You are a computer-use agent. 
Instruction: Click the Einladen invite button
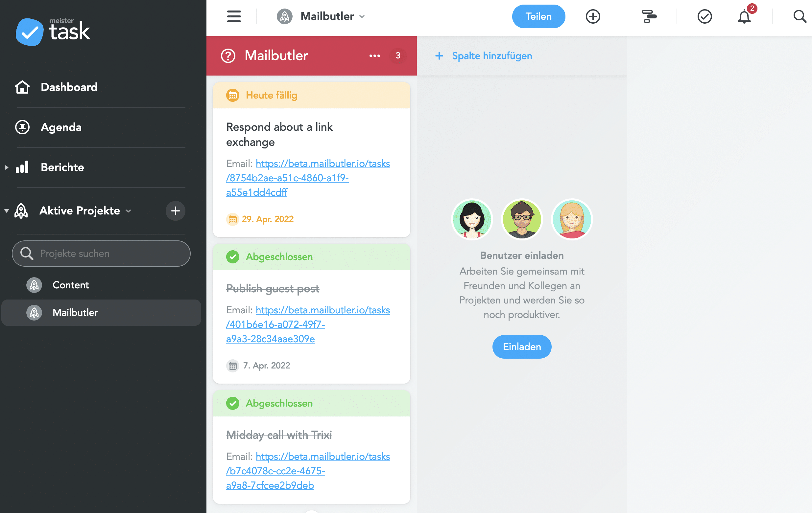tap(522, 346)
